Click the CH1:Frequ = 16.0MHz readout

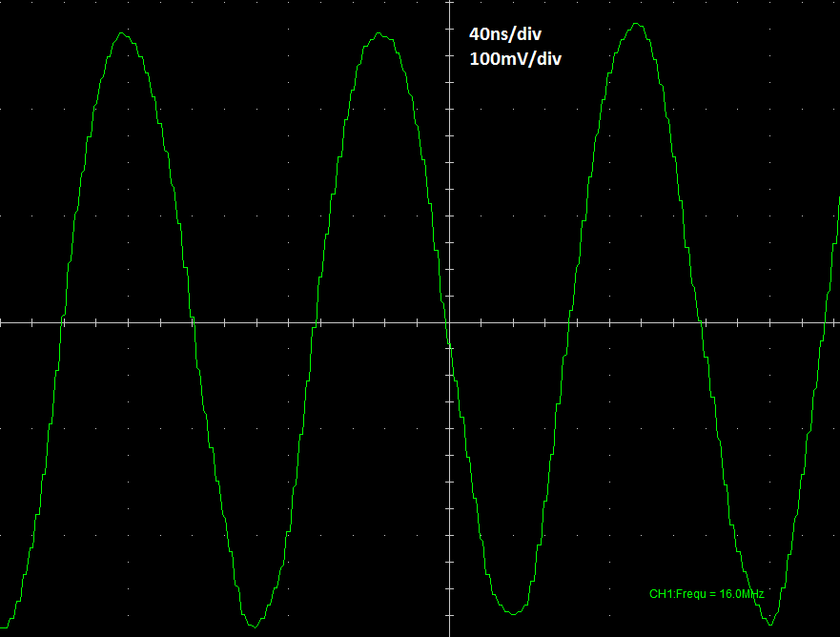(x=707, y=593)
